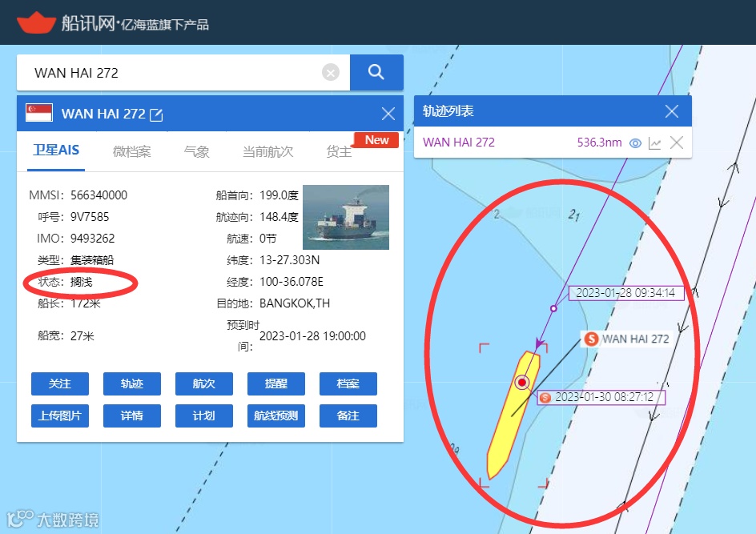The height and width of the screenshot is (534, 756).
Task: Edit the vessel name with the pencil icon
Action: pos(156,114)
